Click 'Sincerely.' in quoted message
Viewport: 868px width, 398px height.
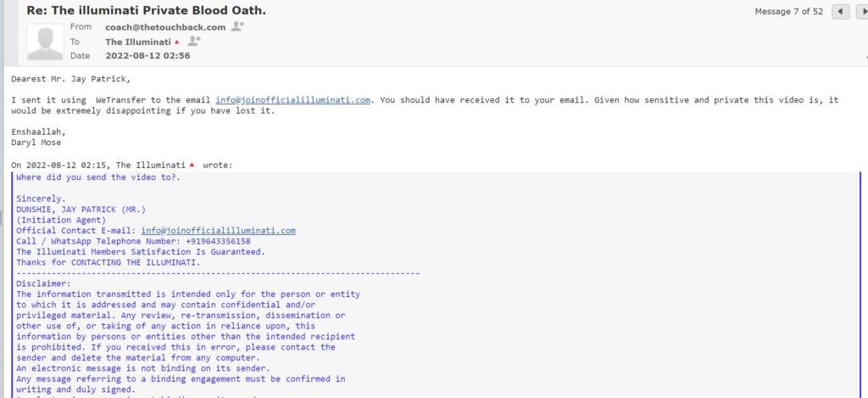41,199
